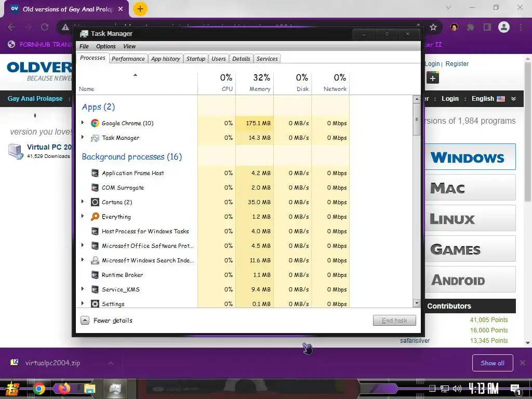Click the Chrome reload button
The width and height of the screenshot is (532, 399).
tap(45, 27)
